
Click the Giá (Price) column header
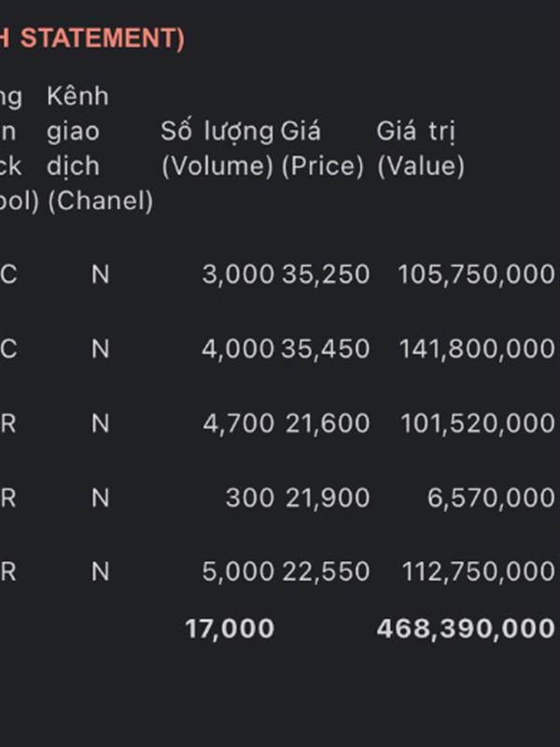tap(322, 148)
